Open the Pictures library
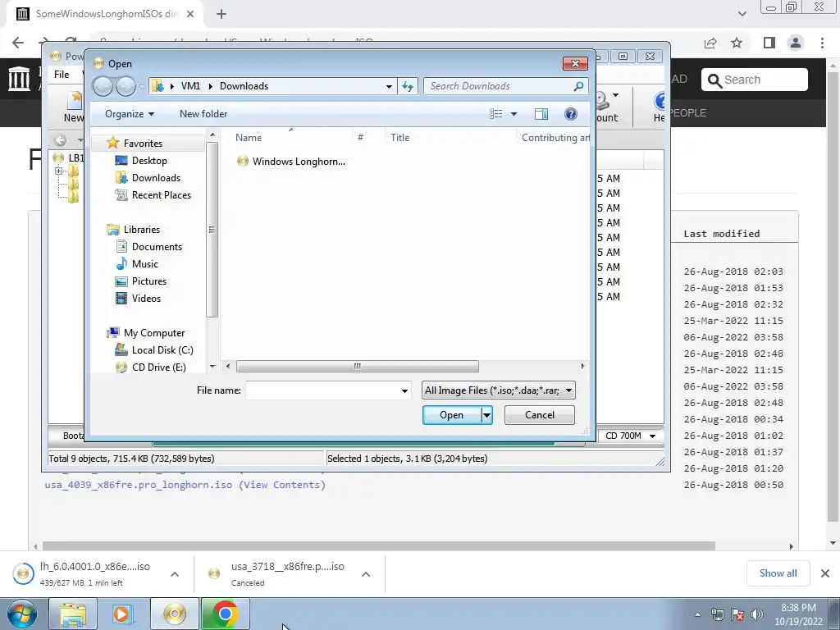Screen dimensions: 840x630 pyautogui.click(x=141, y=281)
